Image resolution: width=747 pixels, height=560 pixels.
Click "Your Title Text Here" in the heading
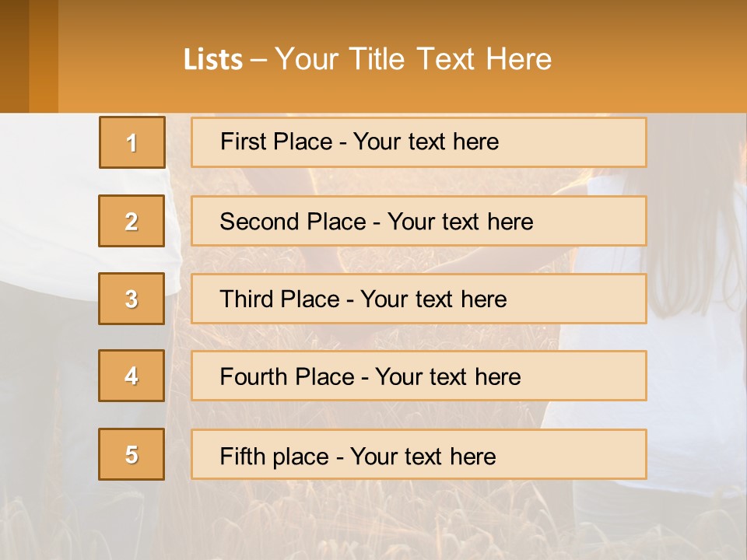[x=413, y=60]
